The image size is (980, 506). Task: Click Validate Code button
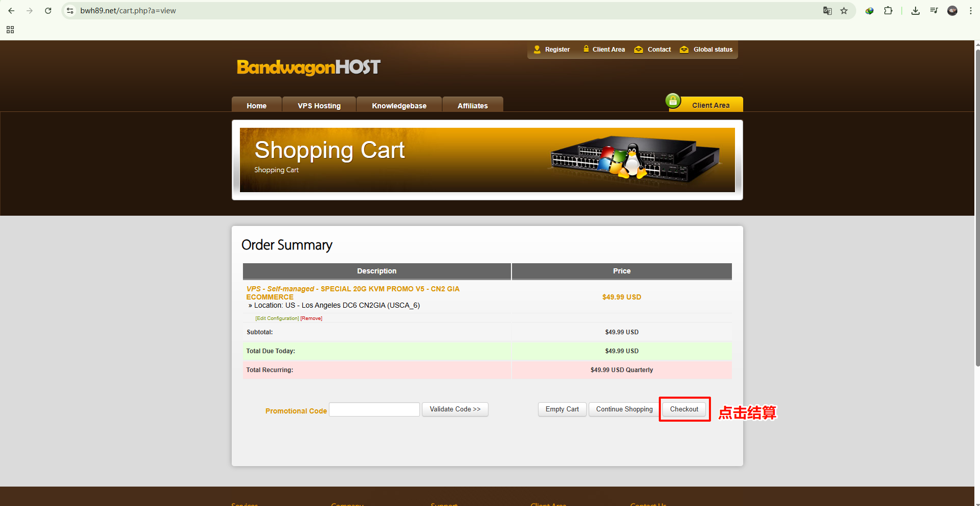pyautogui.click(x=455, y=409)
